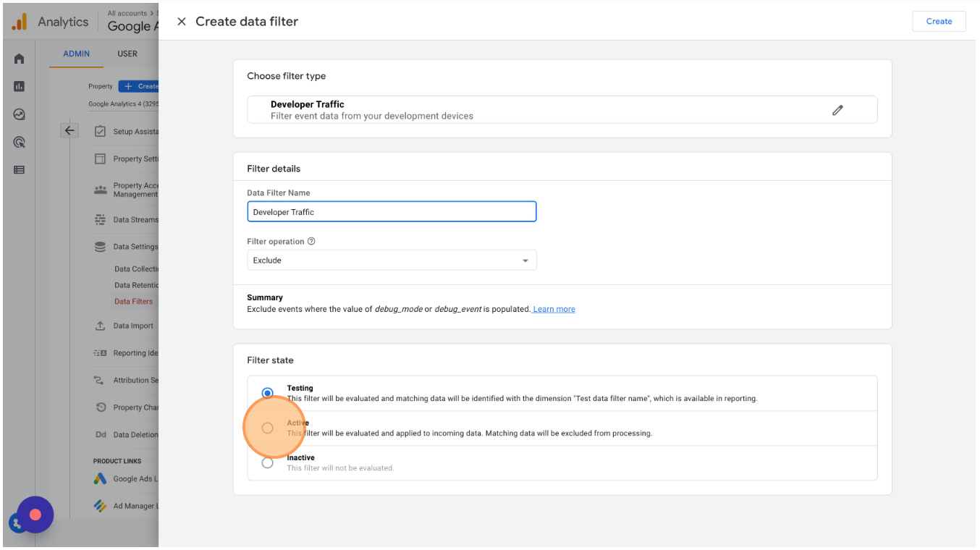
Task: Select the Testing filter state
Action: tap(268, 393)
